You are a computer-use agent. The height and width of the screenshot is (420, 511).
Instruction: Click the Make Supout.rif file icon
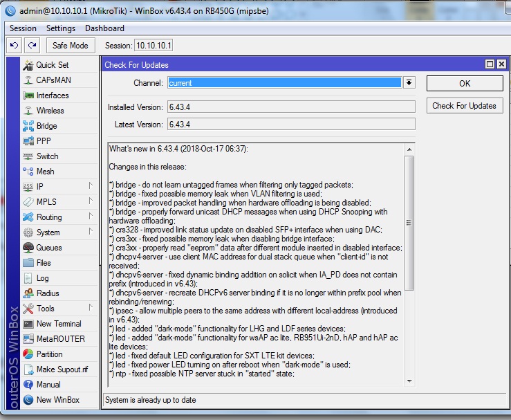pos(28,369)
